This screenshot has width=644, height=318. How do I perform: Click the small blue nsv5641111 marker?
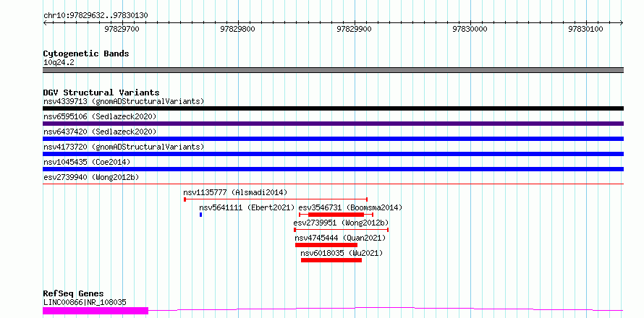click(201, 215)
